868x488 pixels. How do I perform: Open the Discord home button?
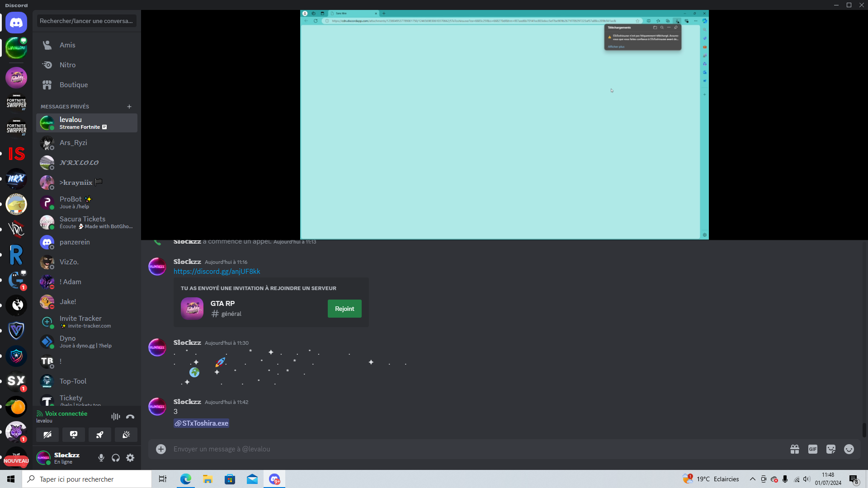pyautogui.click(x=16, y=23)
